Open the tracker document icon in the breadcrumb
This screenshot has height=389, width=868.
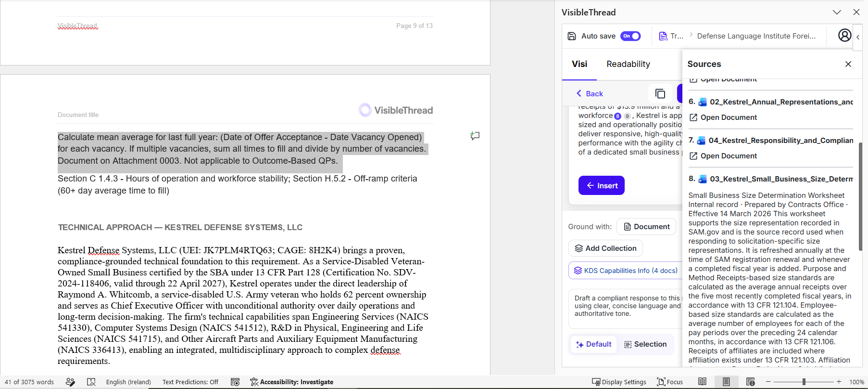click(x=663, y=36)
